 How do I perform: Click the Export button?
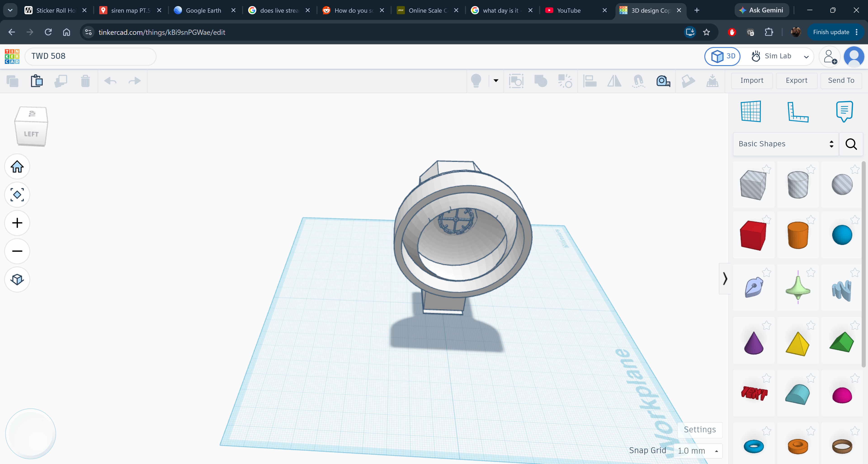pyautogui.click(x=797, y=80)
